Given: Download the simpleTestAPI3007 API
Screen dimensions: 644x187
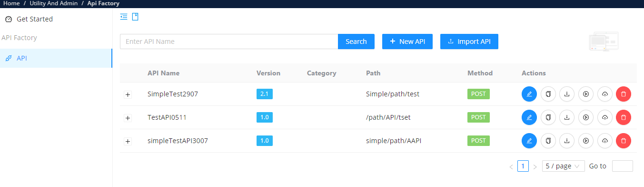Looking at the screenshot, I should point(567,141).
